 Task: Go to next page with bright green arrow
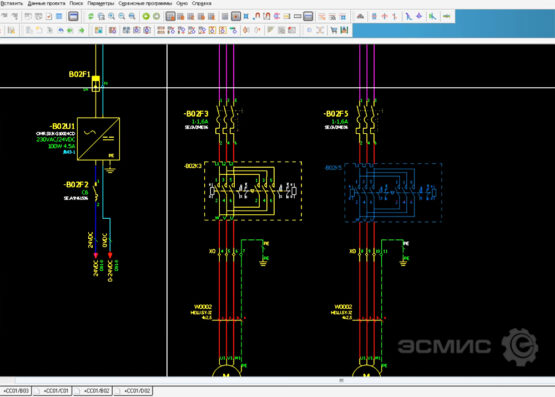[146, 16]
